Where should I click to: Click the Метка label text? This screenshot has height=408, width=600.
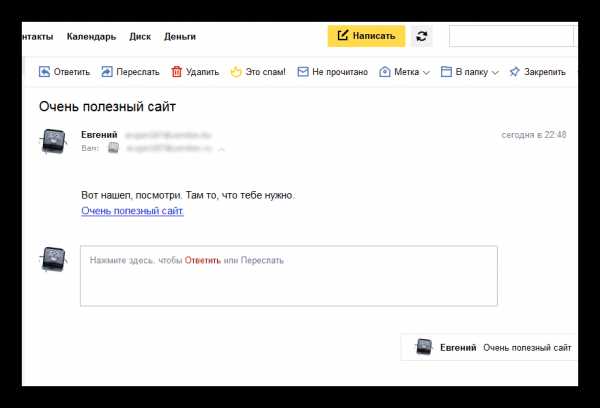pos(406,72)
